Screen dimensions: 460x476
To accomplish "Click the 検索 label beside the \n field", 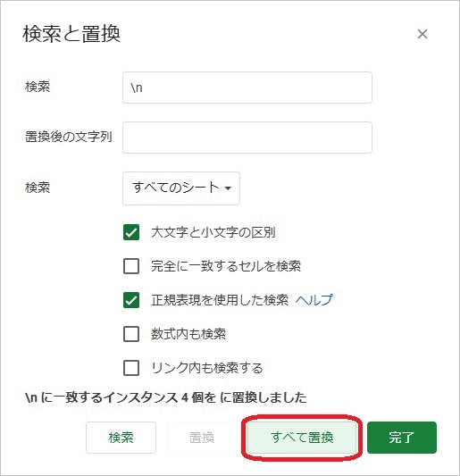I will pyautogui.click(x=38, y=87).
